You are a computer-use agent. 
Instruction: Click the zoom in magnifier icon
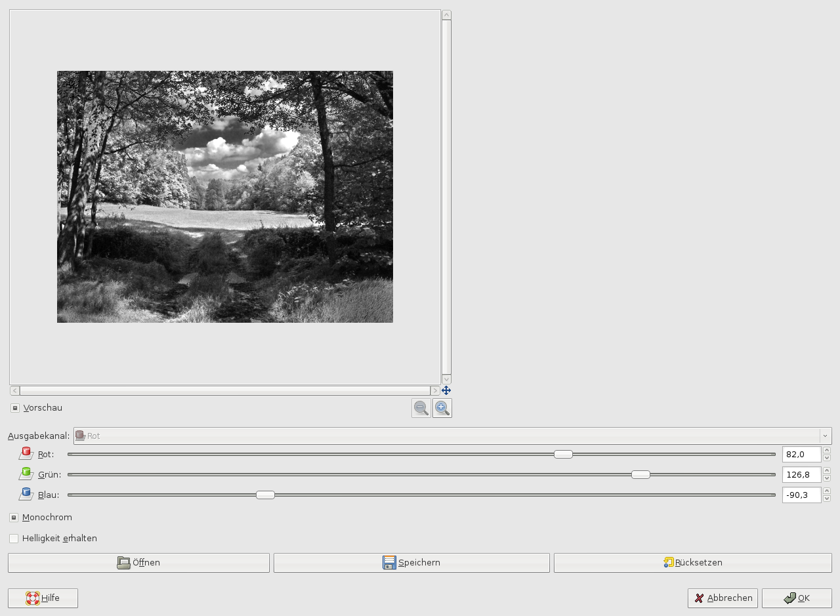[x=442, y=408]
